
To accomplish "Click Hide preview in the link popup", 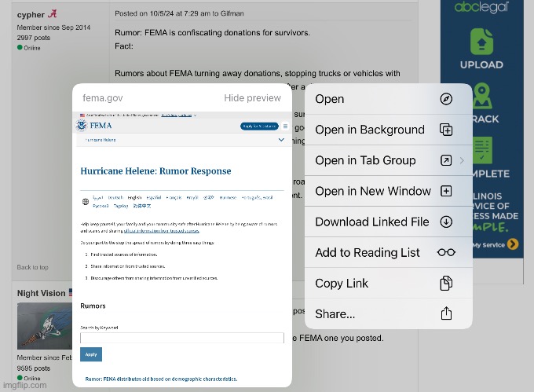I will tap(252, 98).
